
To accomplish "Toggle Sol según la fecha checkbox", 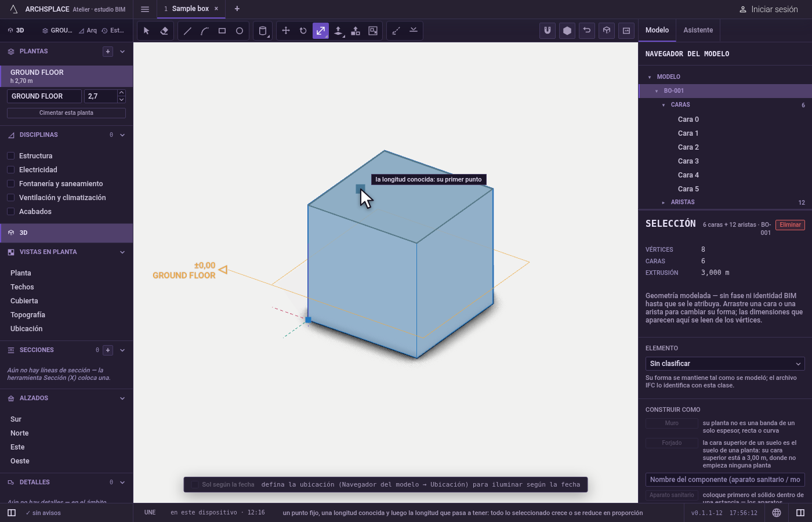I will click(195, 485).
